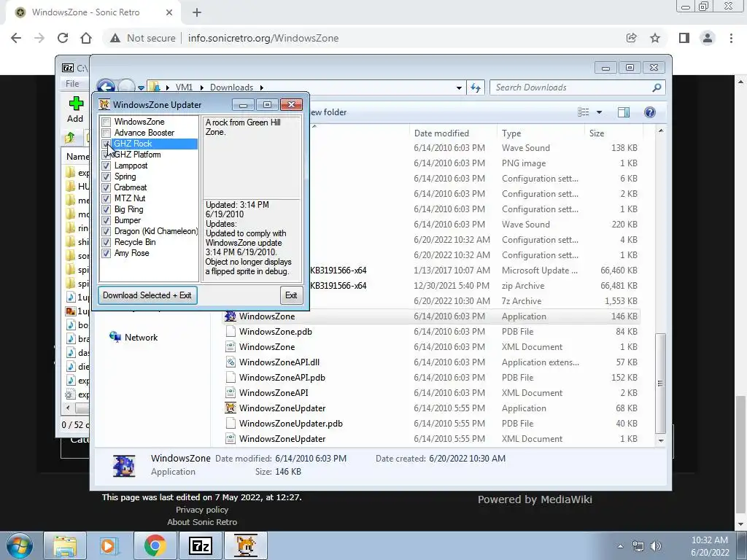Click the taskbar volume icon
747x560 pixels.
[x=656, y=546]
